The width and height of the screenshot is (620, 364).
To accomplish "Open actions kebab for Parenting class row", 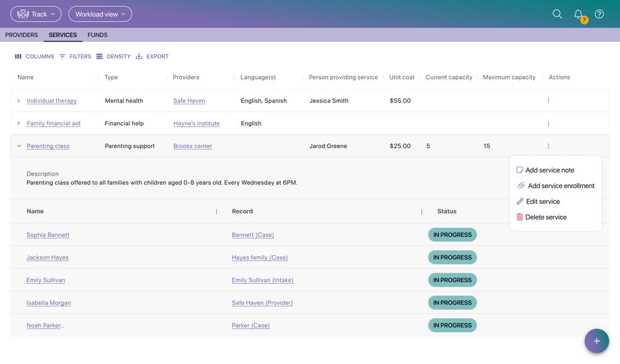I will click(x=548, y=146).
